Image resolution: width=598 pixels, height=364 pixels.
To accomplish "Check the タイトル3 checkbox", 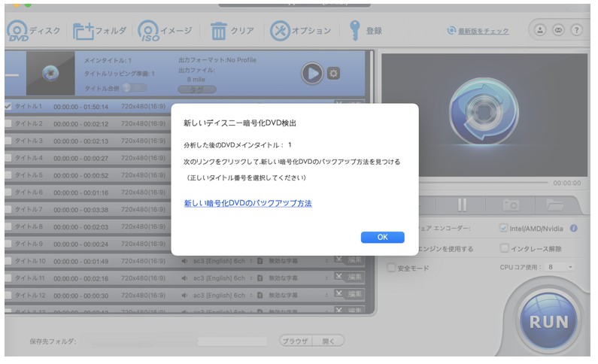I will (x=8, y=141).
